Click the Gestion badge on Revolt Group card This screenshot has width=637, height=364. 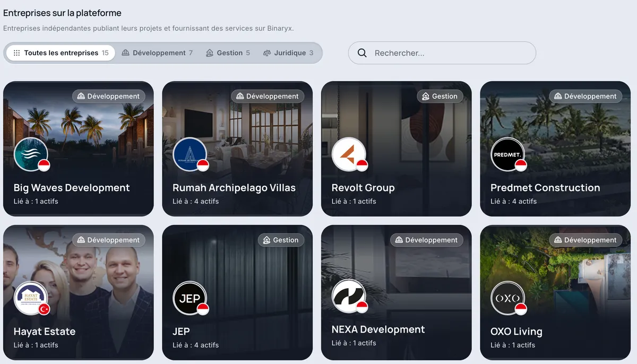pyautogui.click(x=440, y=96)
